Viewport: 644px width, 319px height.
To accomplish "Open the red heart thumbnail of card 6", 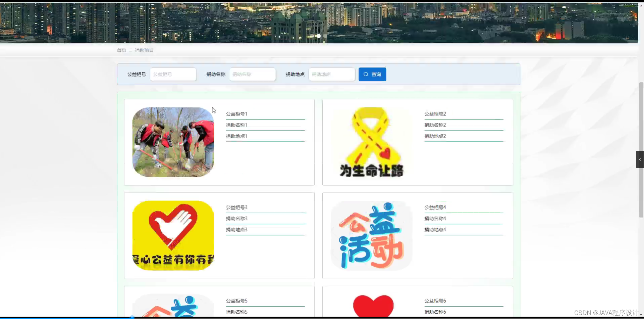I will point(373,306).
